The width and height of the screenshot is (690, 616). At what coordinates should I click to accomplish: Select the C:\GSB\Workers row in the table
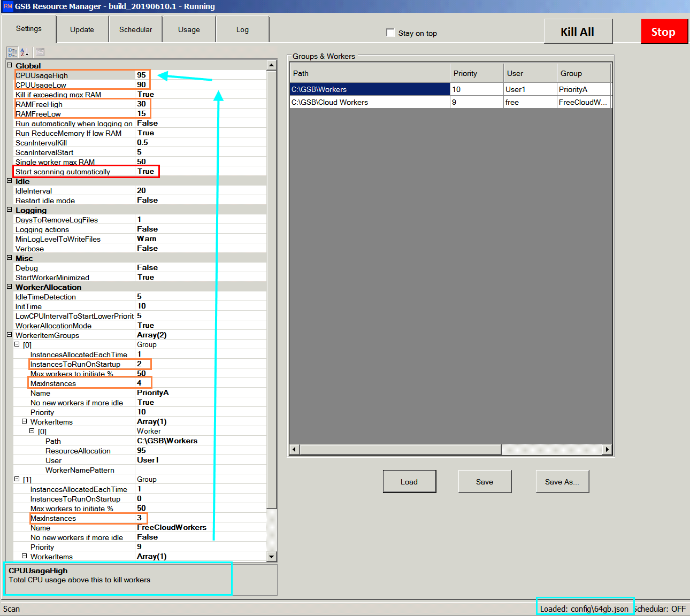[x=450, y=89]
